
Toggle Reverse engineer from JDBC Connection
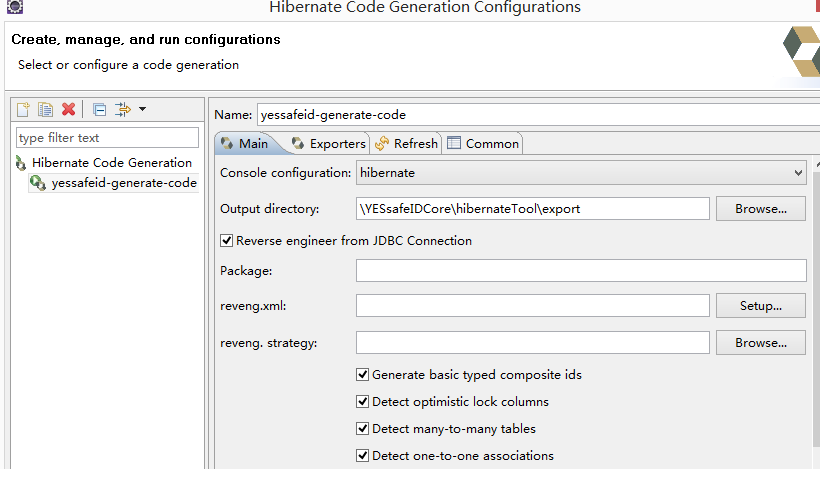click(x=226, y=241)
